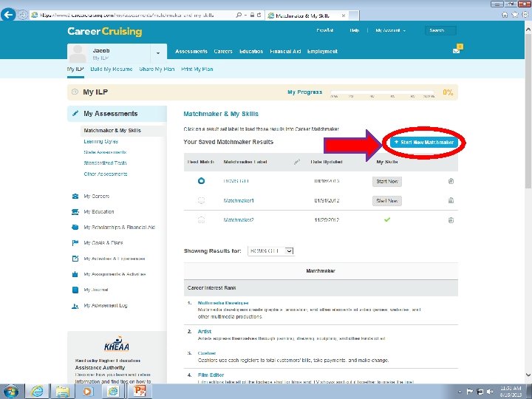Open the browser home icon
This screenshot has height=399, width=532.
pos(505,15)
